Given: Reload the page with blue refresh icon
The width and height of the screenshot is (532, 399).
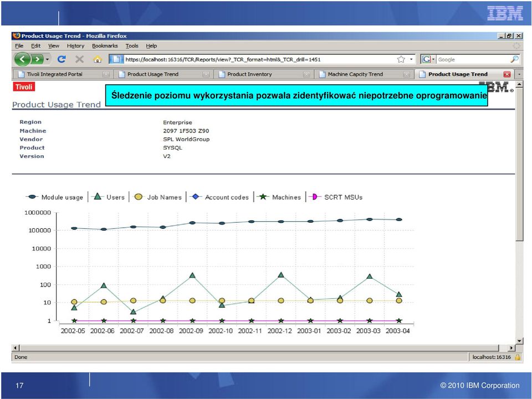Looking at the screenshot, I should click(62, 59).
